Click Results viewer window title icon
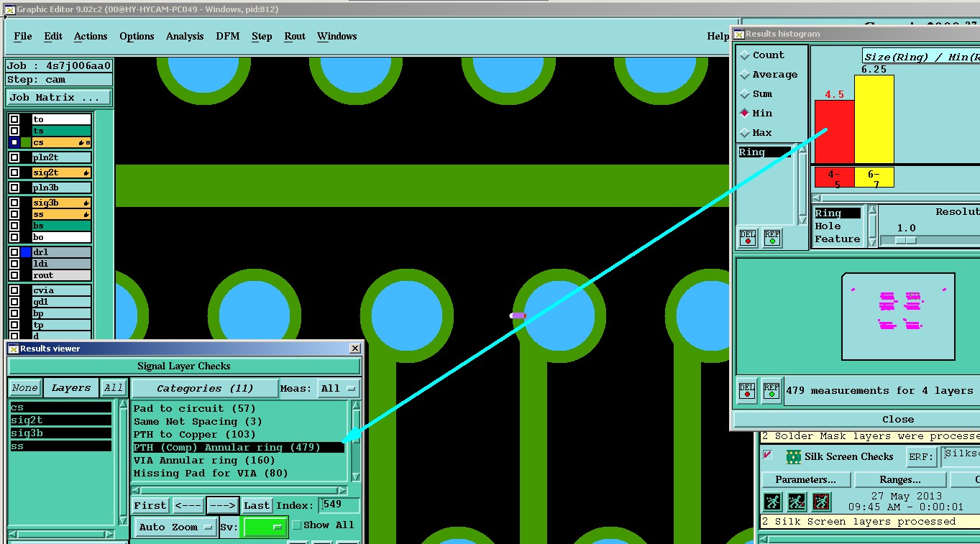Viewport: 980px width, 544px height. tap(12, 349)
